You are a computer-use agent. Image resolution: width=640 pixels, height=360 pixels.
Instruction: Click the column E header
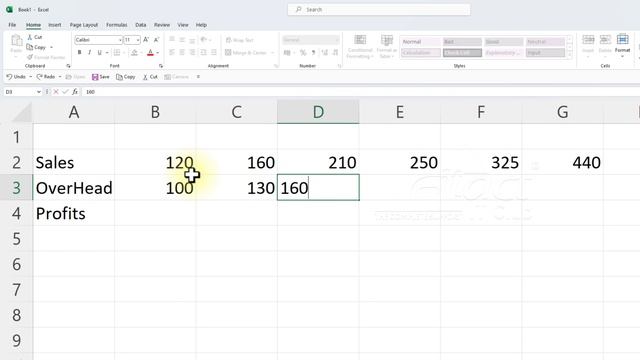(x=400, y=112)
